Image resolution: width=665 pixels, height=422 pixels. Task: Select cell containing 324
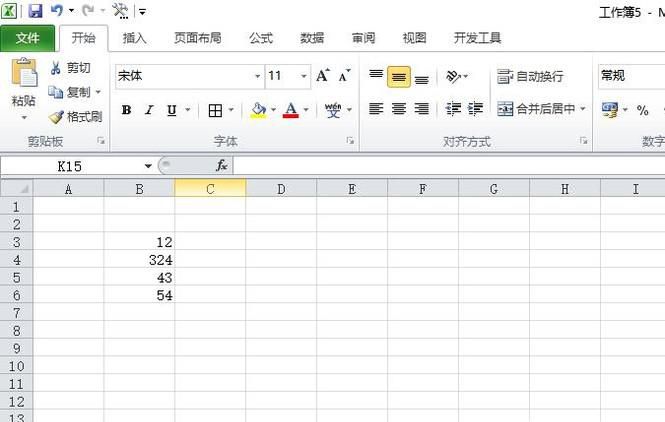pos(139,260)
